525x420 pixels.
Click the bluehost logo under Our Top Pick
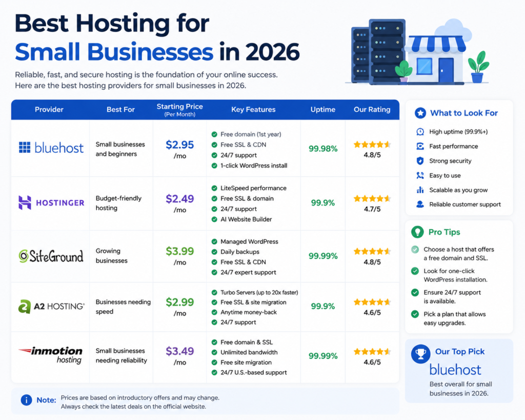coord(455,370)
